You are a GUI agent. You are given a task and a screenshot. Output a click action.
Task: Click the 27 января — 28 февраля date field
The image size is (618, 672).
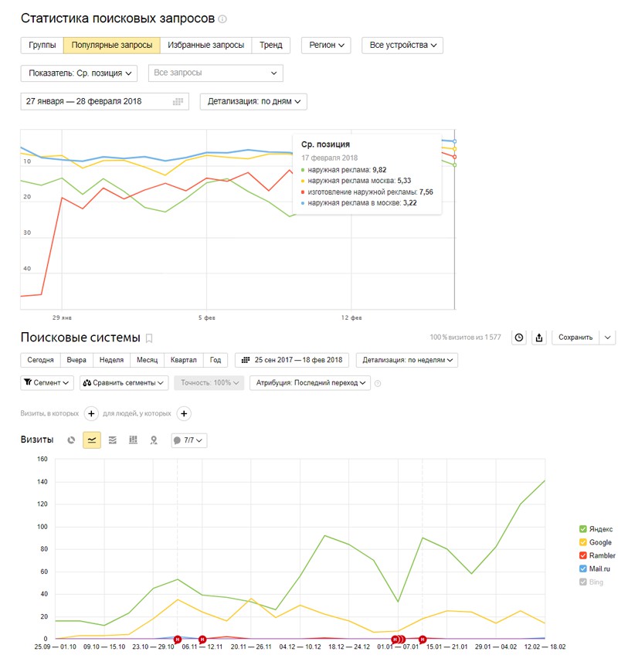tap(104, 101)
